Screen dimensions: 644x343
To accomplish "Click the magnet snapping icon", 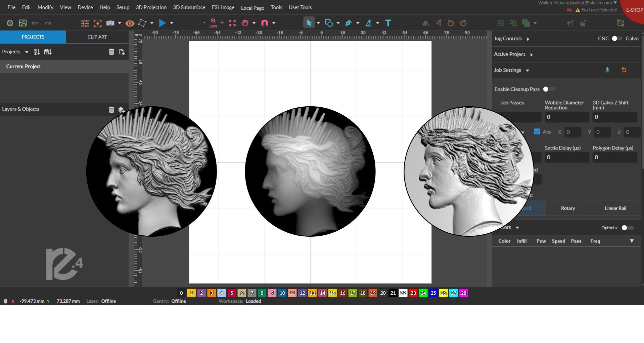I will point(265,23).
